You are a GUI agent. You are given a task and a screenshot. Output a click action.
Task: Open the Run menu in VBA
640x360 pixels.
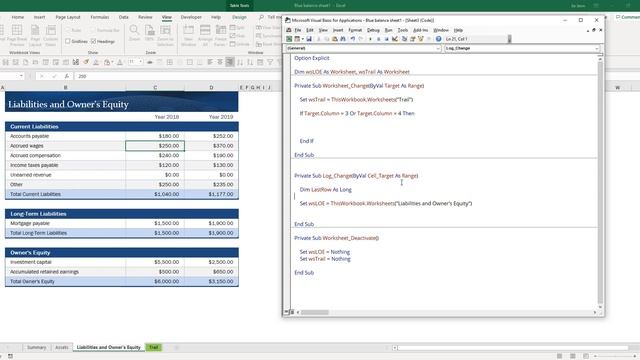(388, 30)
